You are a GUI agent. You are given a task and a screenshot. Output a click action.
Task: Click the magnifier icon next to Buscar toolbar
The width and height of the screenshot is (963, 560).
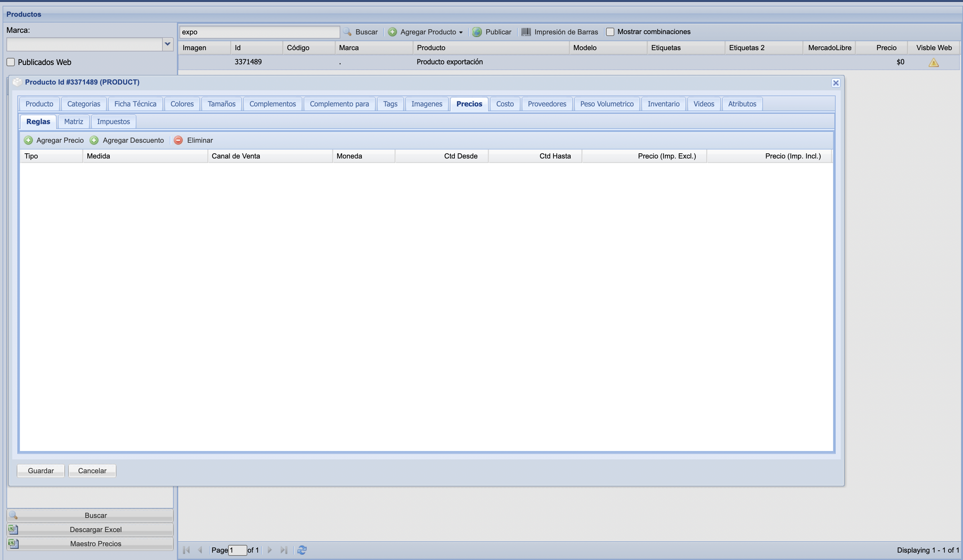point(347,32)
